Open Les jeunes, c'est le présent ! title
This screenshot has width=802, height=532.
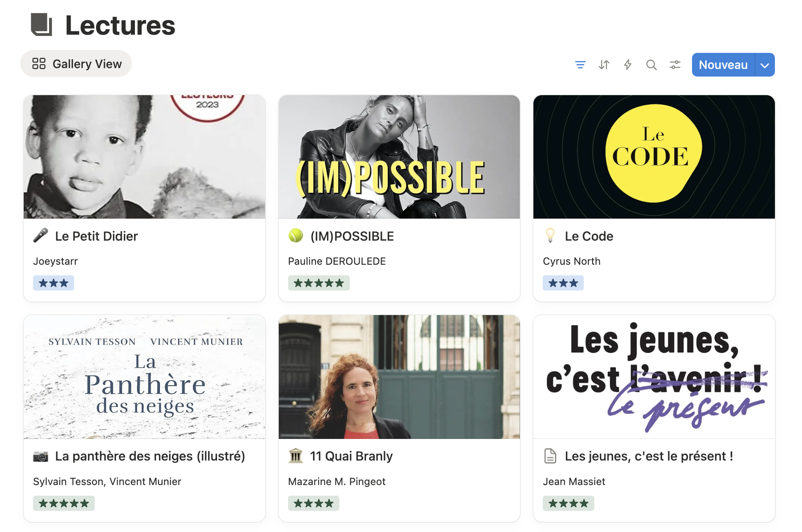pos(648,456)
